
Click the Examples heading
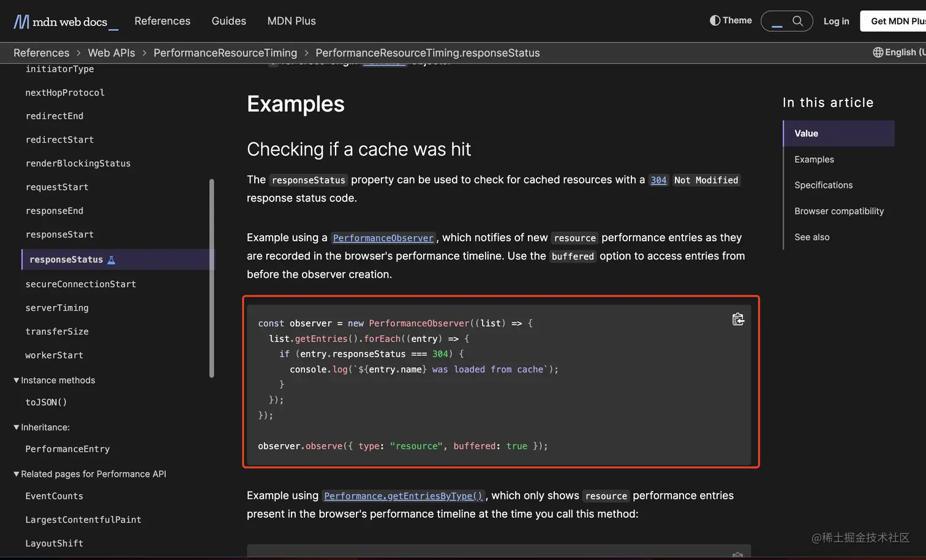click(295, 104)
